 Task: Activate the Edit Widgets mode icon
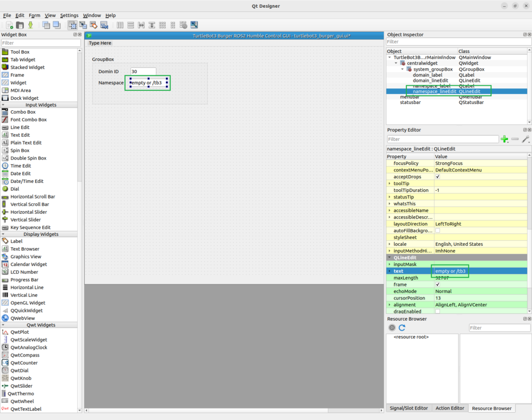coord(72,25)
